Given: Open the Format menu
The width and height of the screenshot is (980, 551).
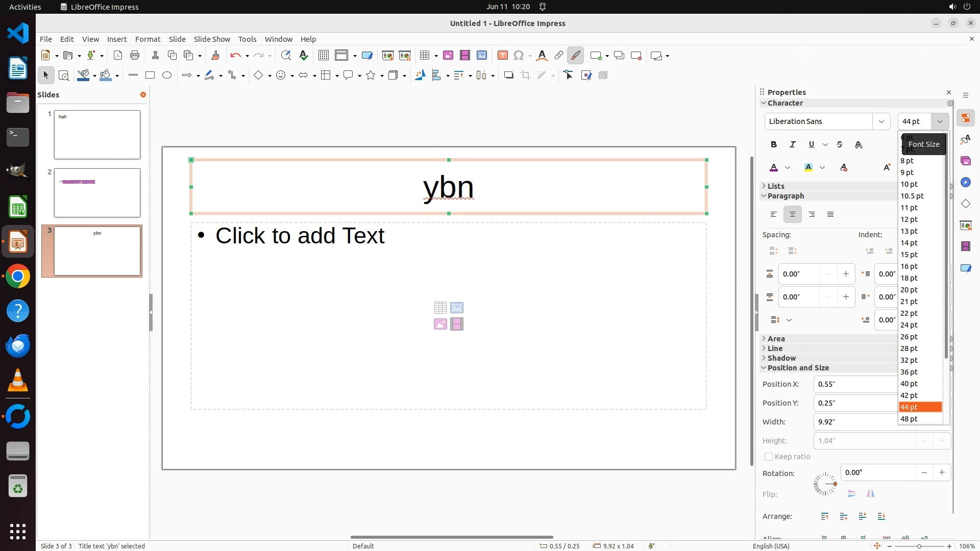Looking at the screenshot, I should pos(148,39).
